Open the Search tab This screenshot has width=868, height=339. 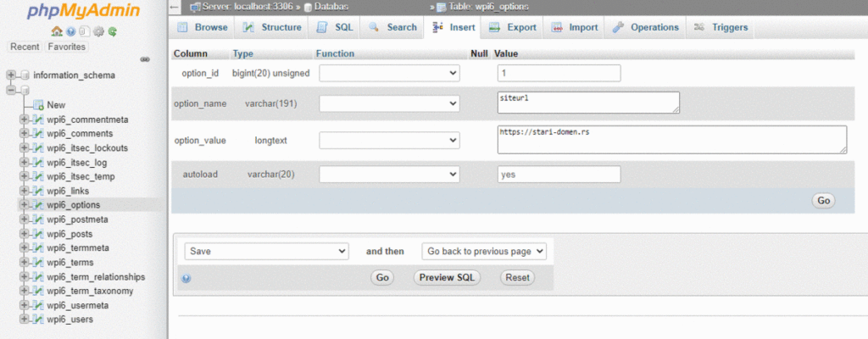tap(392, 27)
